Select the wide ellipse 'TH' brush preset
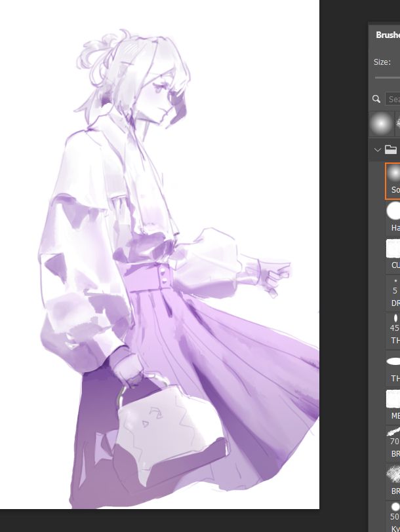This screenshot has width=400, height=532. coord(393,368)
